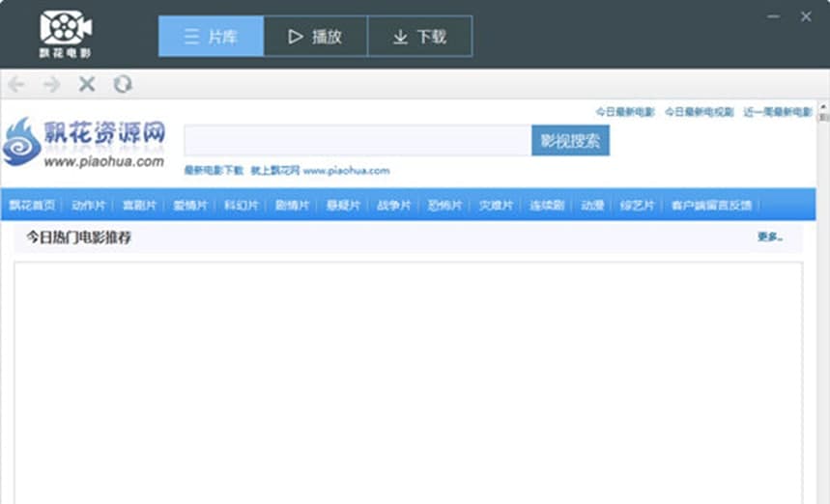Go forward with the right arrow icon
Viewport: 830px width, 504px height.
tap(51, 84)
